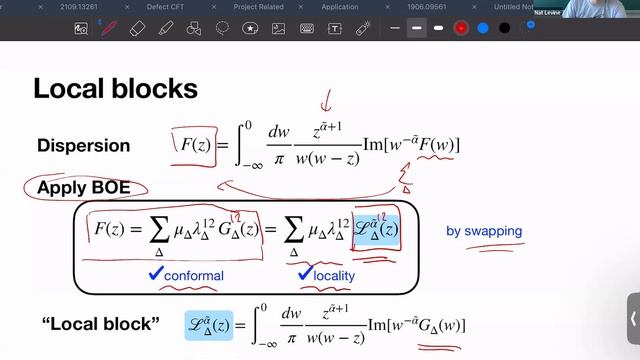Insert an image with the picture tool

278,29
